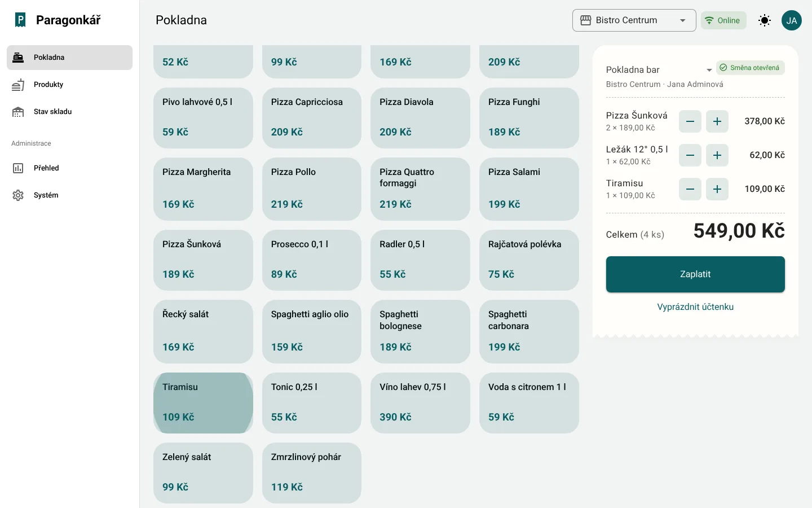Increase Pizza Šunková quantity with plus
Image resolution: width=812 pixels, height=508 pixels.
click(x=717, y=121)
